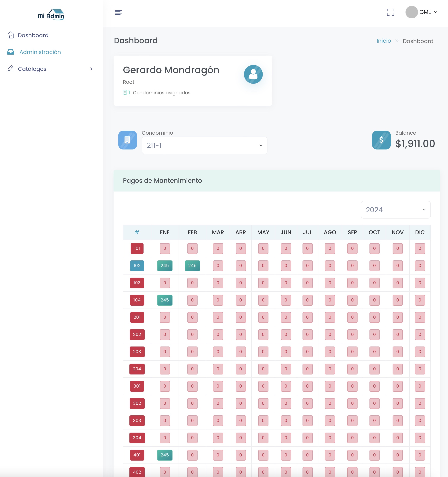The image size is (448, 477).
Task: Click the 245 payment for 102 in FEB
Action: click(x=192, y=266)
